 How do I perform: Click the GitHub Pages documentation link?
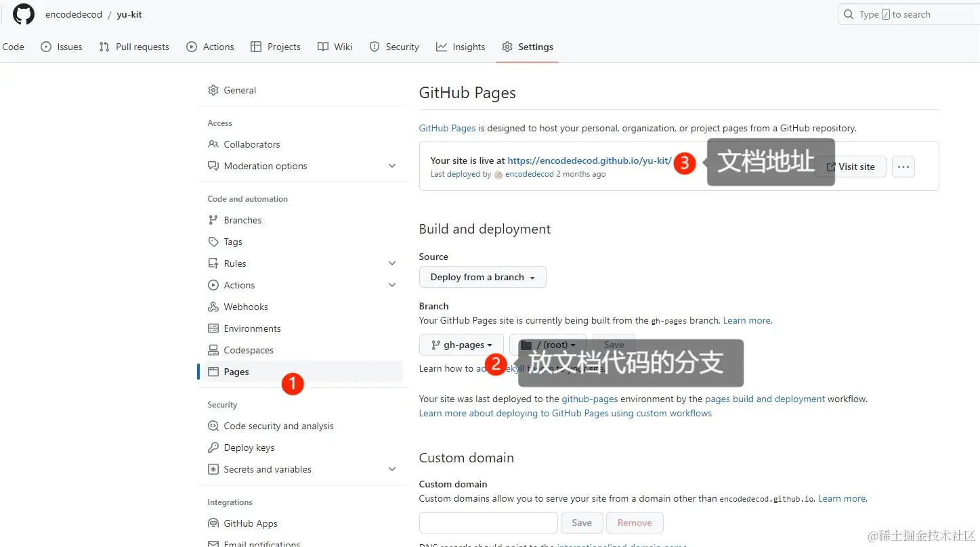pyautogui.click(x=447, y=128)
